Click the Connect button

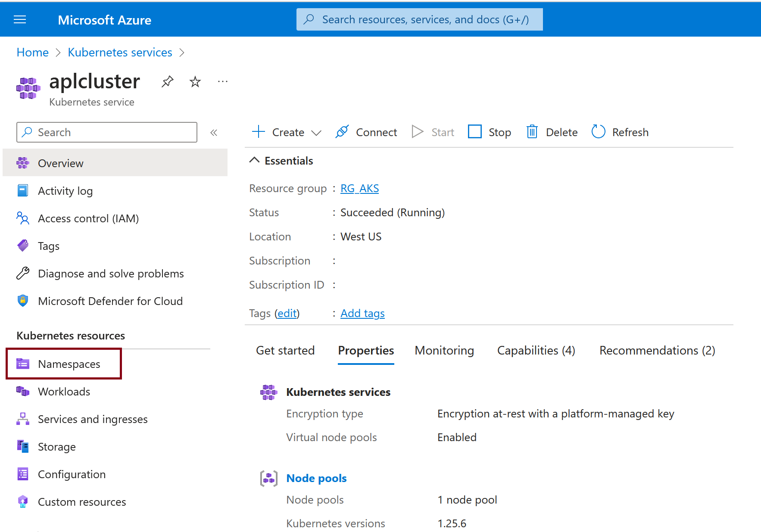[x=366, y=132]
